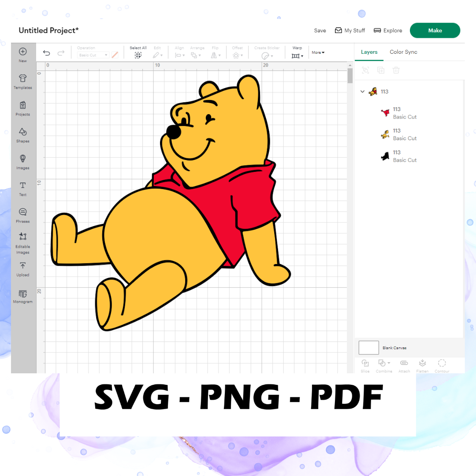
Task: Open Create Sticker options
Action: tap(267, 52)
